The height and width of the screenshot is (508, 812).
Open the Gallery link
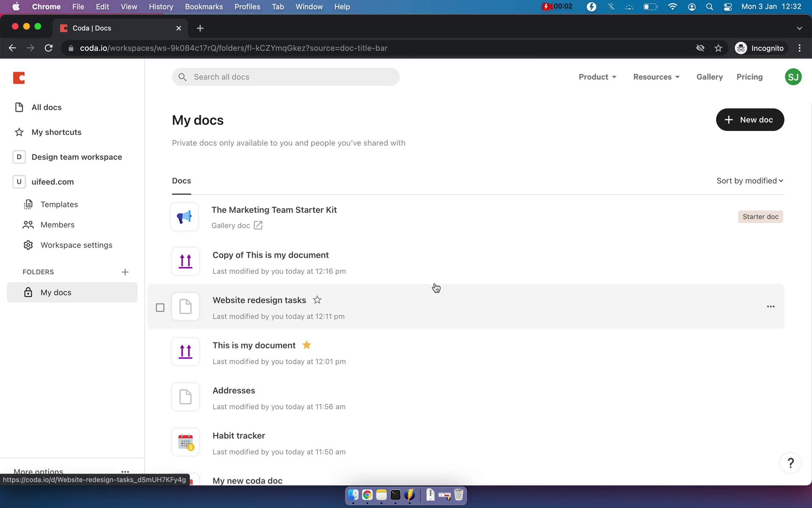pos(709,77)
